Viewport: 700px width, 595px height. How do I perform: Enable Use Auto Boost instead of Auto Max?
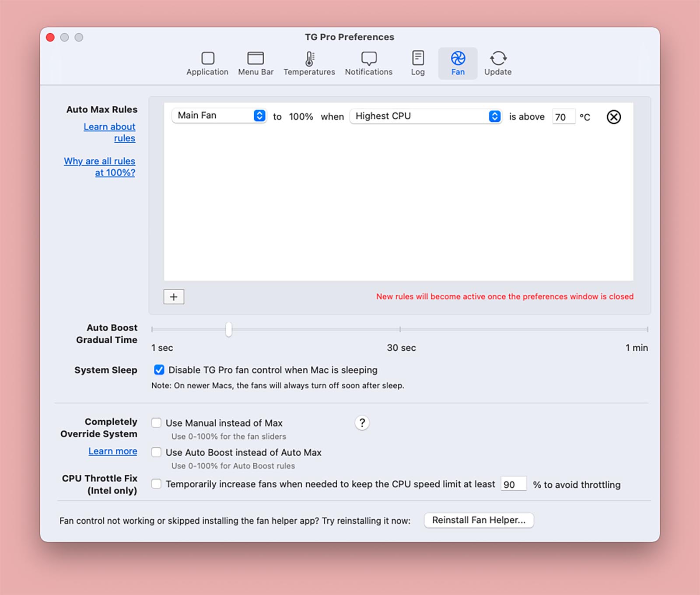[x=156, y=452]
